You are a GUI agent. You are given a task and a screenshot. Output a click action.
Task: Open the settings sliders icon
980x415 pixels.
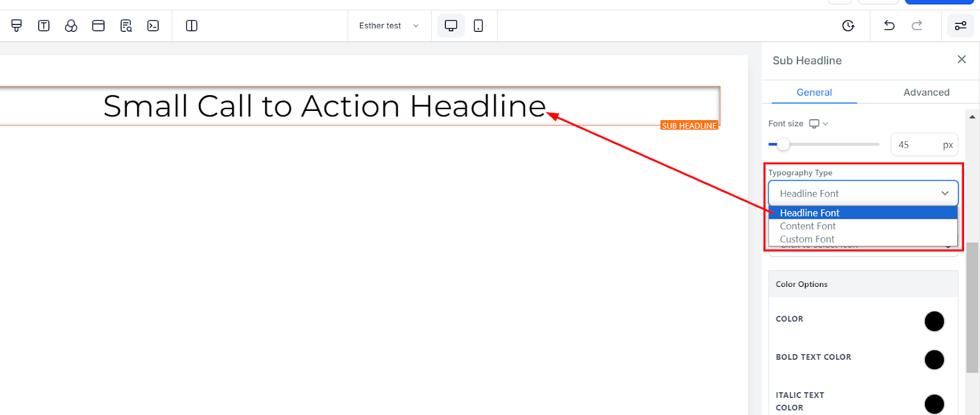(960, 26)
